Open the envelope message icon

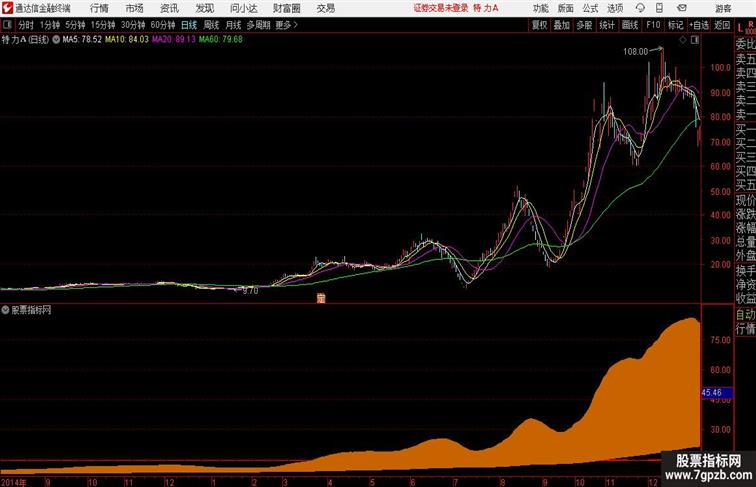pyautogui.click(x=682, y=8)
